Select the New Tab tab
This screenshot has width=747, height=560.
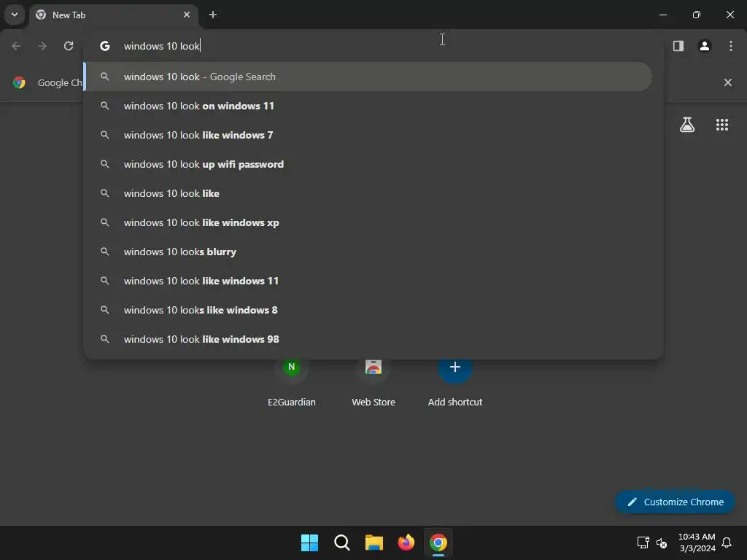pos(114,15)
